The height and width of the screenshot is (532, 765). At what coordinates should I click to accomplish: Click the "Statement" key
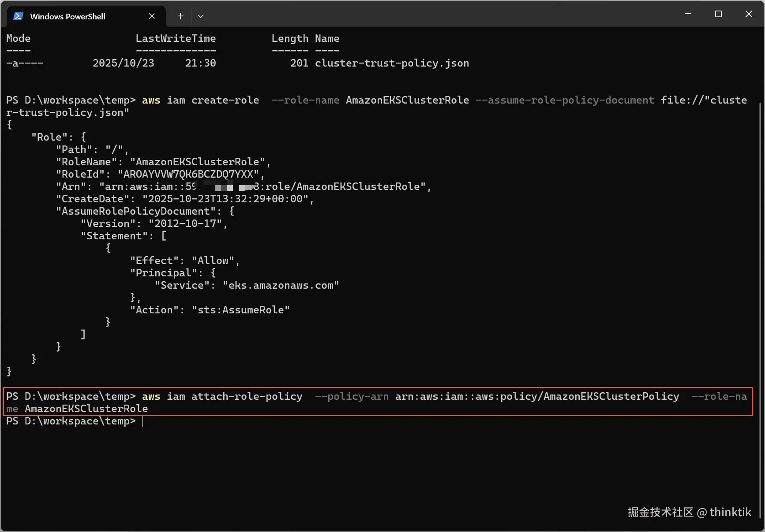click(114, 236)
